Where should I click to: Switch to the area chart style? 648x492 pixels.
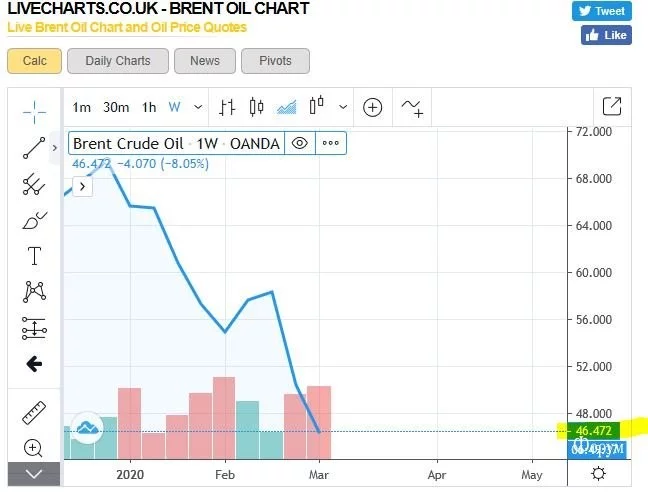click(287, 107)
